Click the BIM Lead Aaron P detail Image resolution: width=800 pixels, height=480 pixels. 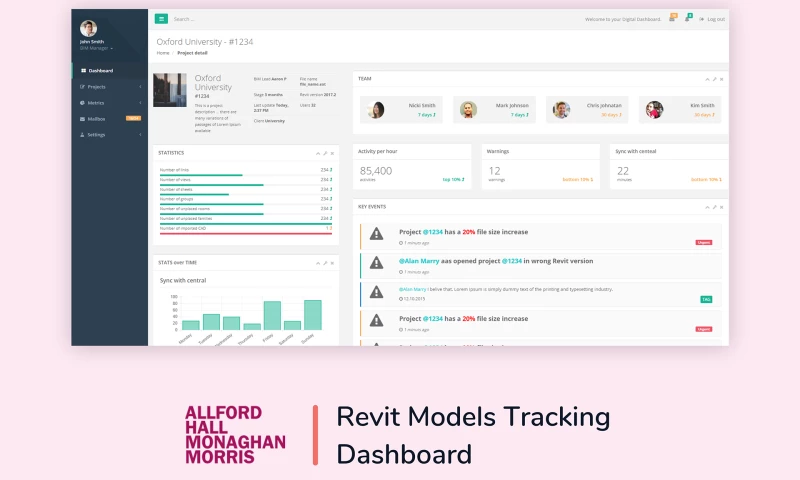[x=270, y=79]
